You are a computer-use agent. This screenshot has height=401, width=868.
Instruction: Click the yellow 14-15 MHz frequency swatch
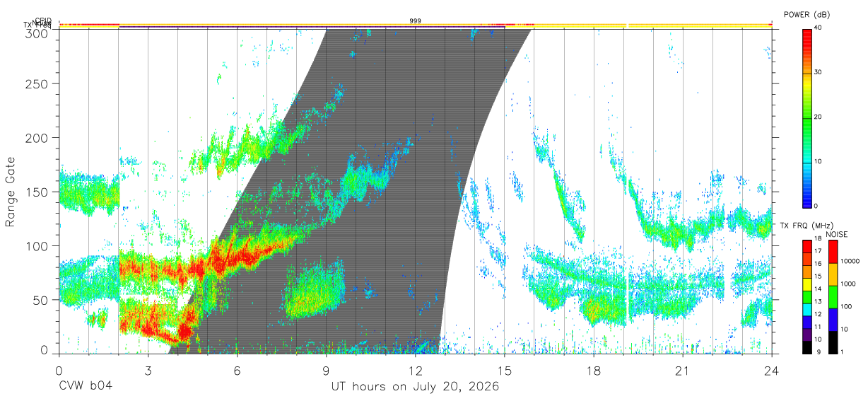[806, 284]
